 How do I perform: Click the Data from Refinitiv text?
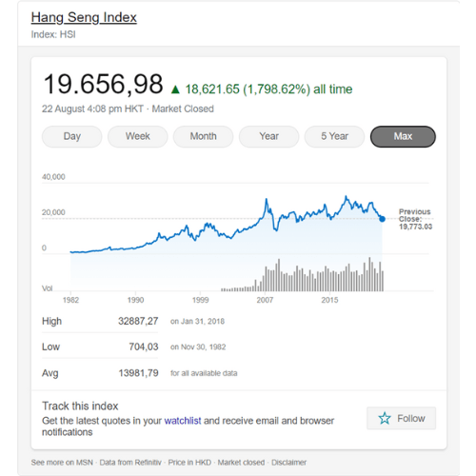tap(130, 463)
